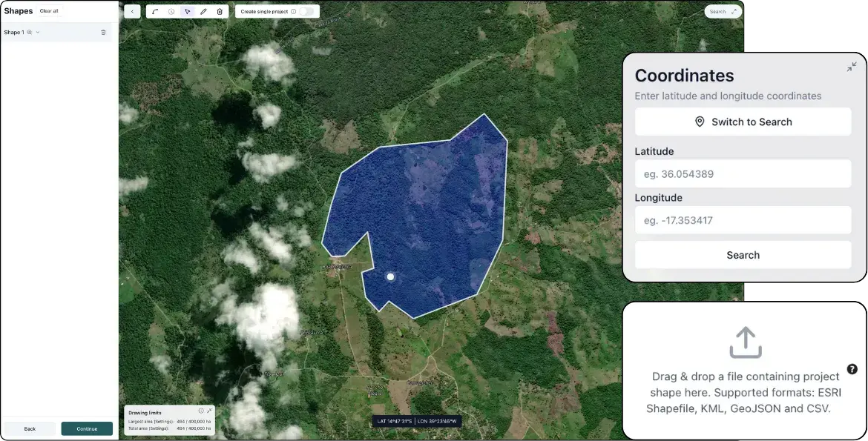Select the pencil drawing tool
868x441 pixels.
(203, 11)
